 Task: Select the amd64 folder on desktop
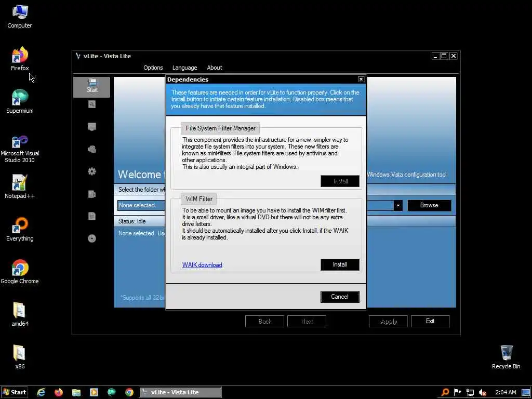click(20, 314)
